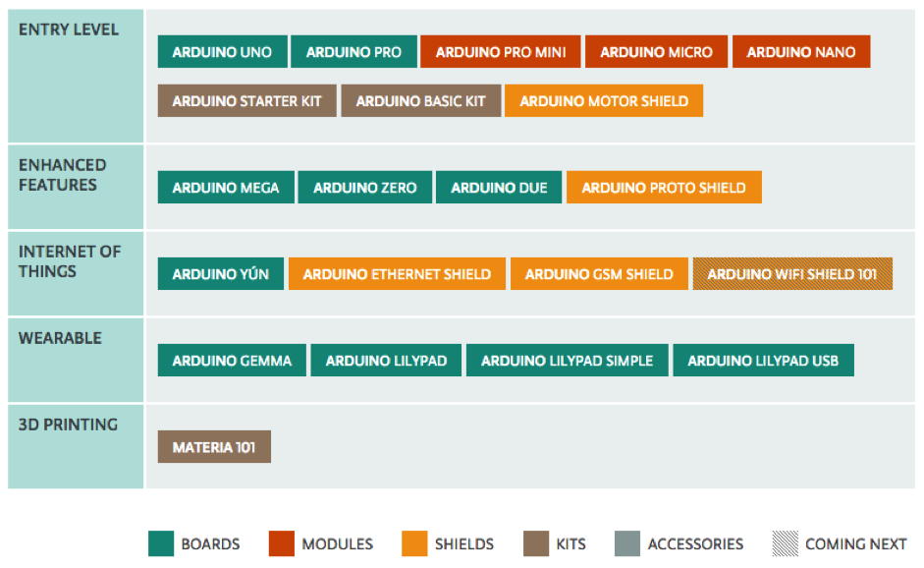The width and height of the screenshot is (924, 568).
Task: Click the Arduino GSM Shield button
Action: (599, 274)
